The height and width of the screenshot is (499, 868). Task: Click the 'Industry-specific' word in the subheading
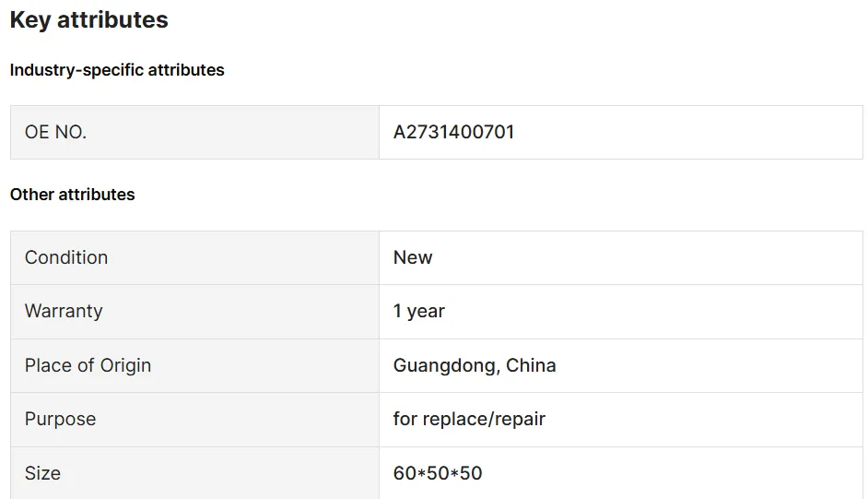coord(76,70)
